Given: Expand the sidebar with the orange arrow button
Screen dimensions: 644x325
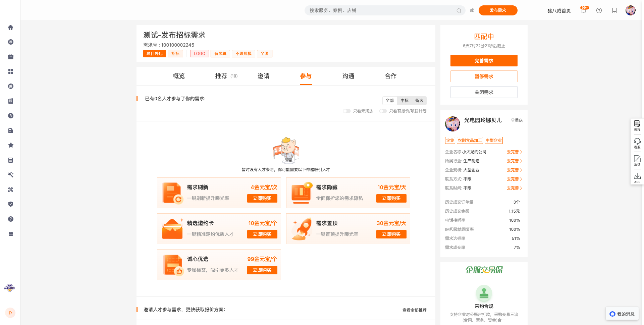Looking at the screenshot, I should 10,313.
